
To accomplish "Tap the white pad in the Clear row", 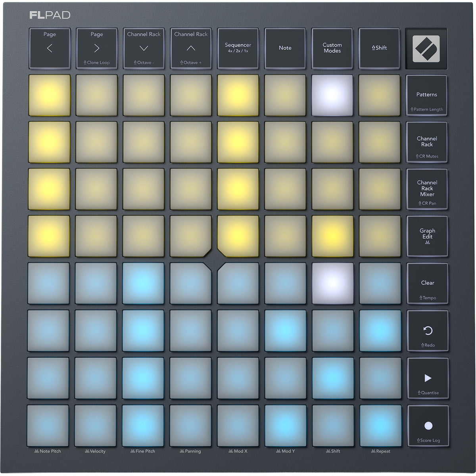I will (333, 284).
